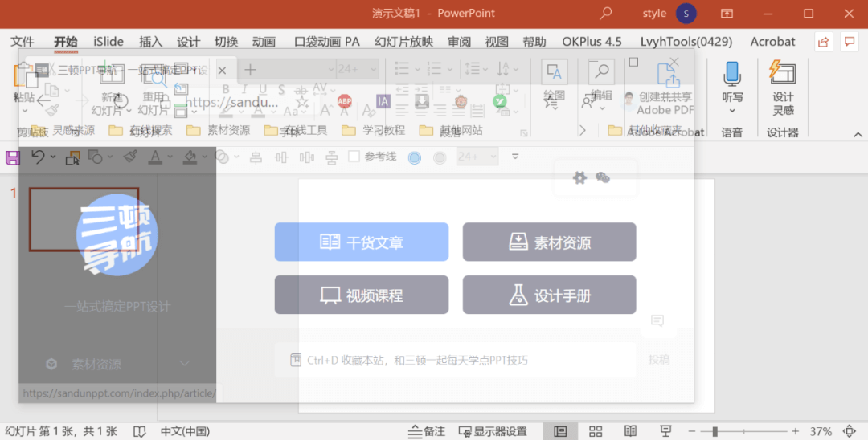Click the 粘贴 paste clipboard icon
This screenshot has width=868, height=440.
coord(25,75)
